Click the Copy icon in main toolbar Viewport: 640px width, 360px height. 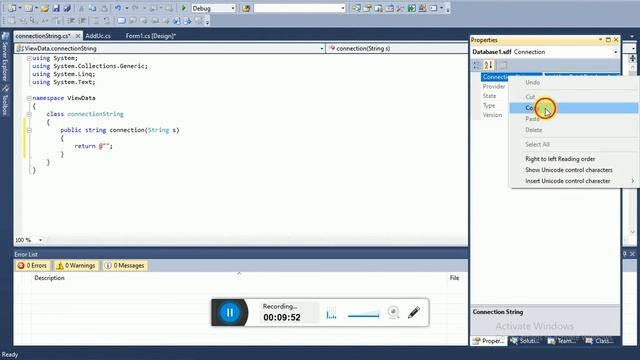click(93, 8)
